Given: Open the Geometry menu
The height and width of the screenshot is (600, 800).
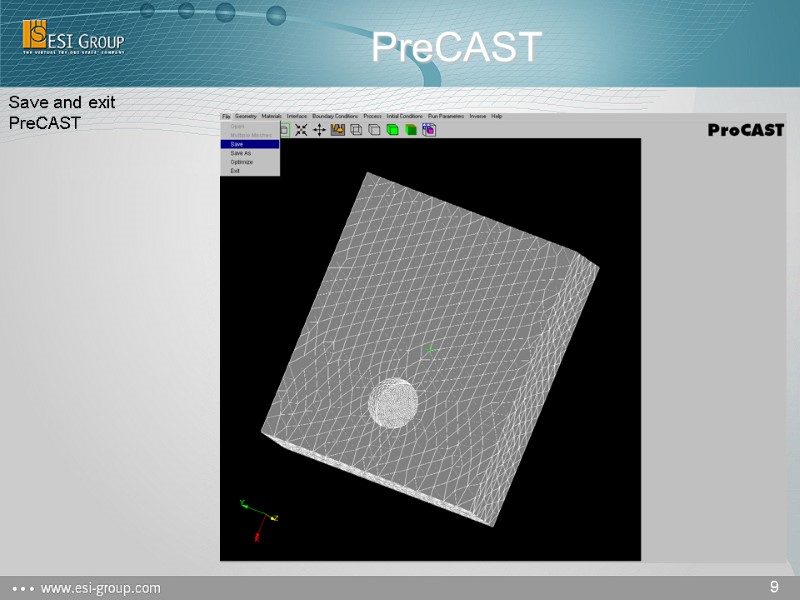Looking at the screenshot, I should [246, 116].
